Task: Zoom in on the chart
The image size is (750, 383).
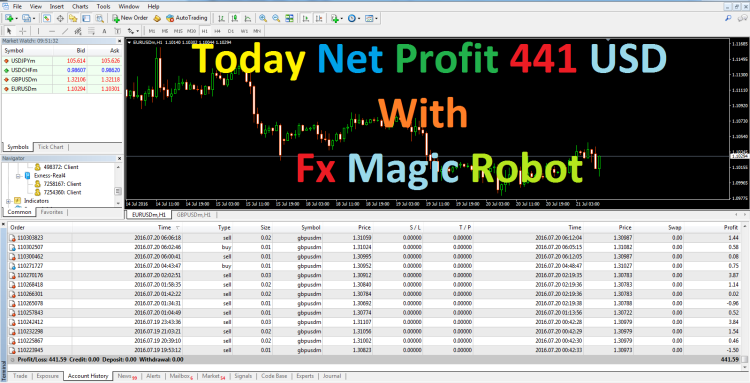Action: [263, 18]
